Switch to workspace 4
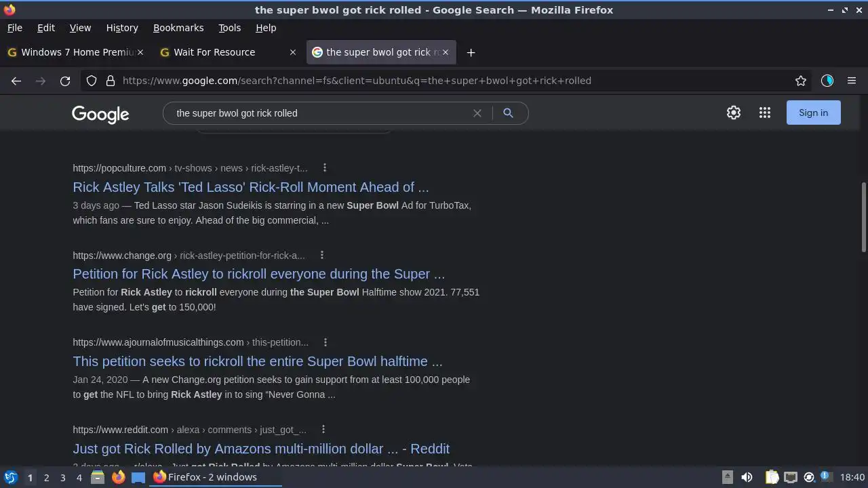 click(x=79, y=478)
